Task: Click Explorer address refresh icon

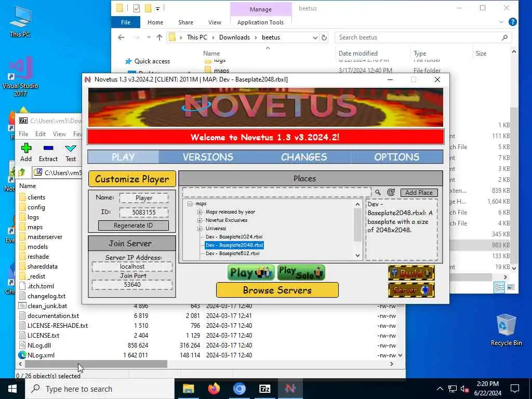Action: click(324, 37)
